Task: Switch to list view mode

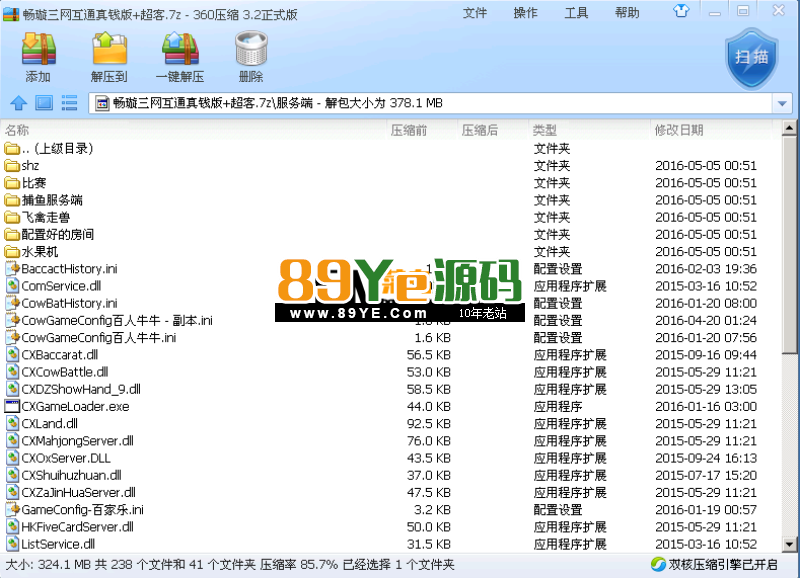Action: pos(69,103)
